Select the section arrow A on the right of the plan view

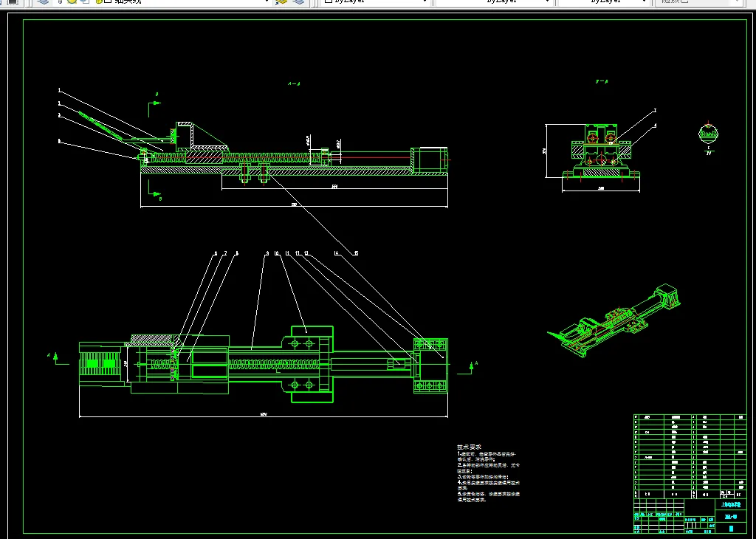pyautogui.click(x=470, y=368)
